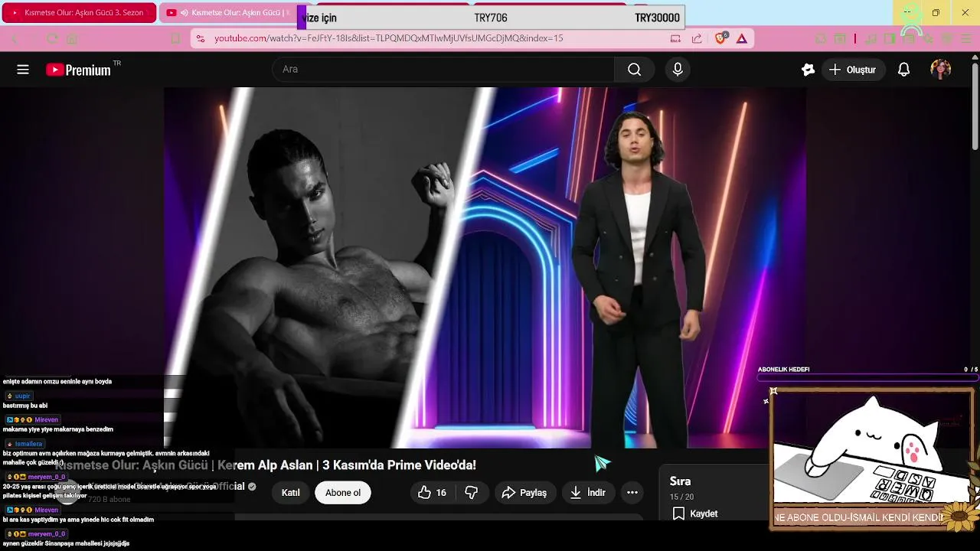The height and width of the screenshot is (551, 980).
Task: Click the Oluştur create button
Action: [852, 70]
